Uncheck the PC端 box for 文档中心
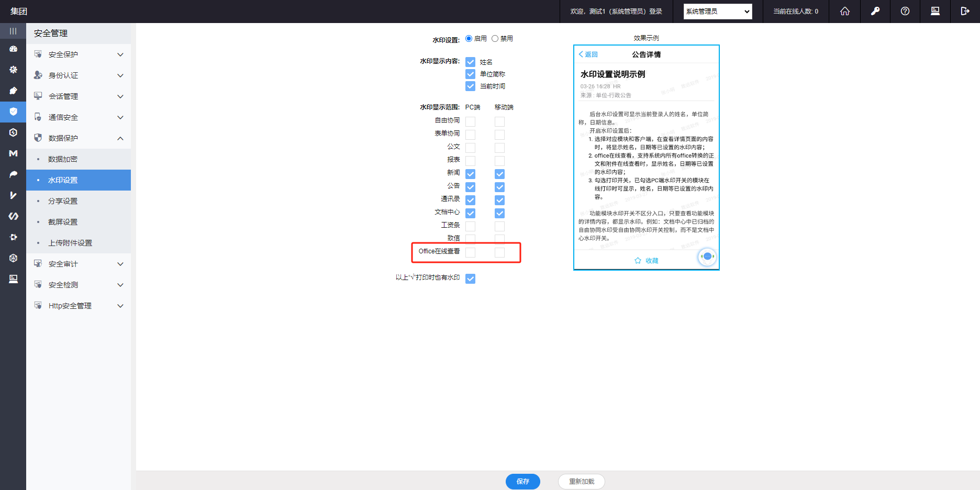This screenshot has height=490, width=980. click(x=471, y=213)
